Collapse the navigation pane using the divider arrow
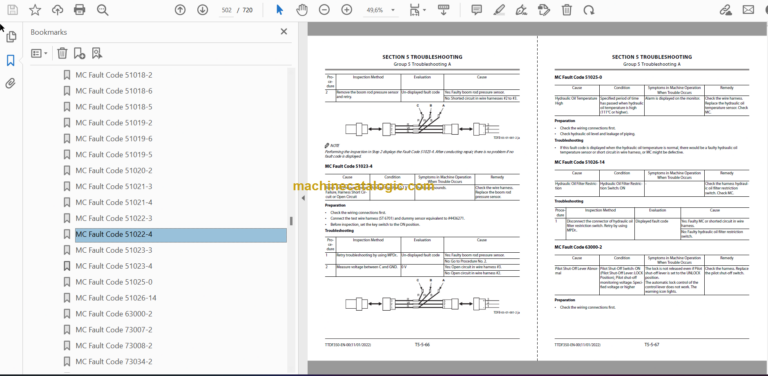 coord(303,198)
